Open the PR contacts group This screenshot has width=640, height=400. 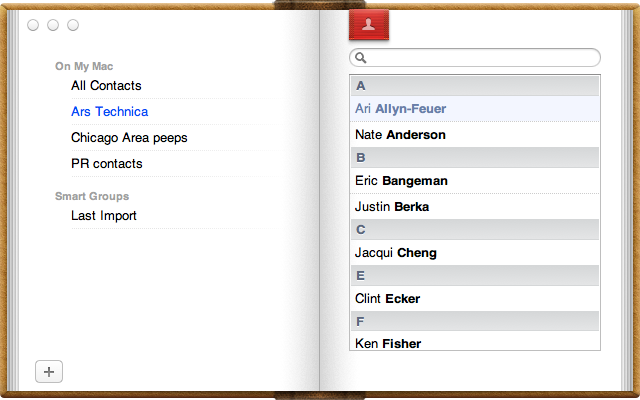pyautogui.click(x=107, y=164)
